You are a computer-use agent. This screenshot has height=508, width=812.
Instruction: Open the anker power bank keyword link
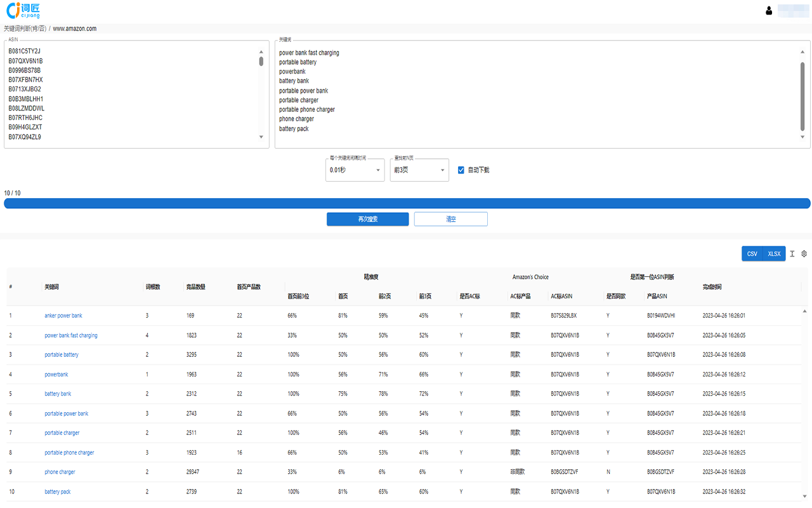tap(63, 316)
